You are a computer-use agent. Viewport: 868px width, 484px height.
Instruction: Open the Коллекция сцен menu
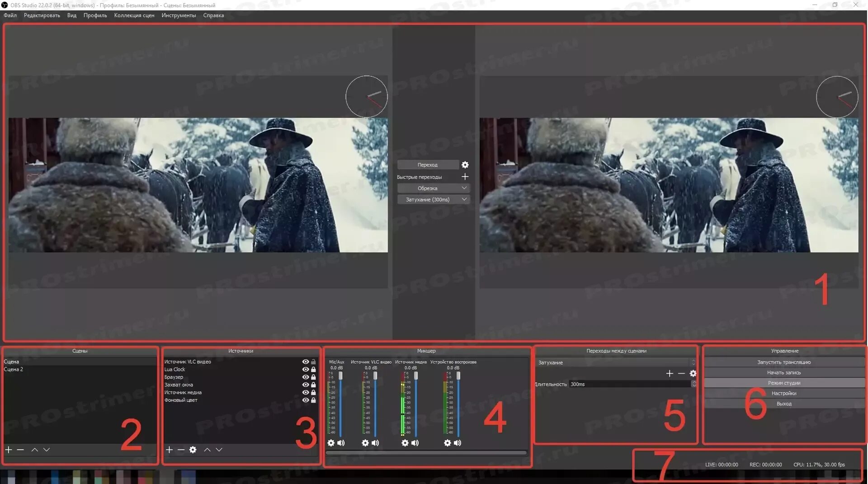(x=134, y=15)
